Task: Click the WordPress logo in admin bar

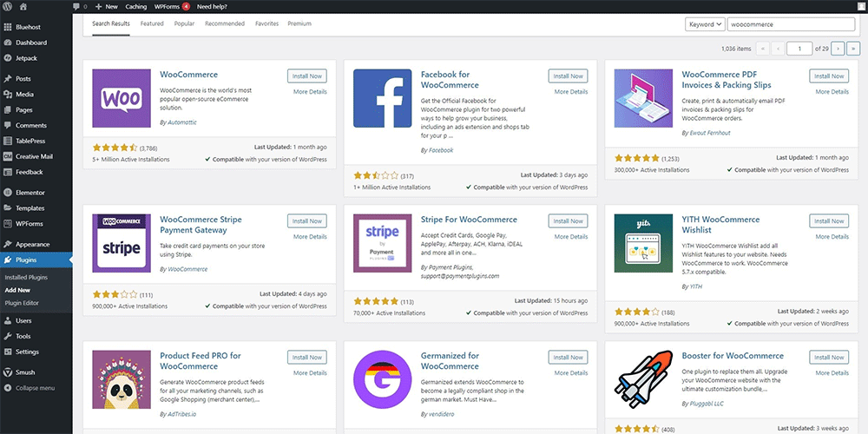Action: coord(8,6)
